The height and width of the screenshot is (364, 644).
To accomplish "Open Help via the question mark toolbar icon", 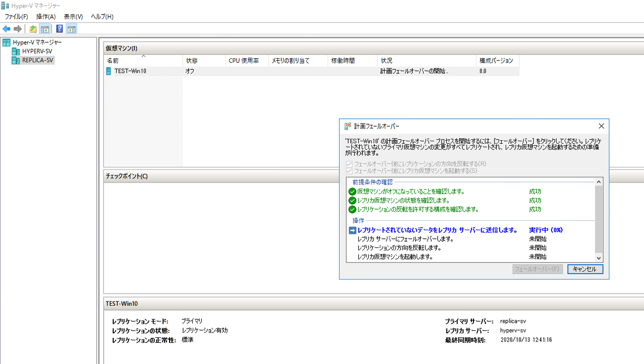I will (x=59, y=29).
